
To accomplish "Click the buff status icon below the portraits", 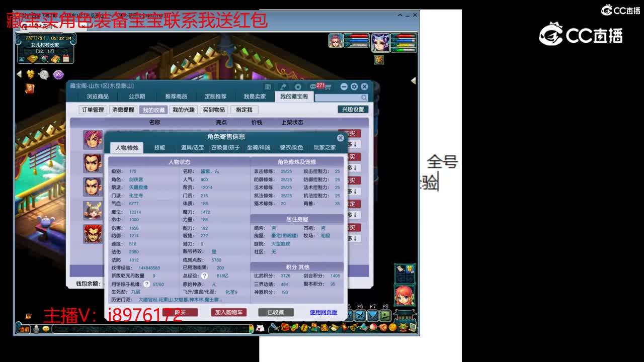I will point(379,60).
